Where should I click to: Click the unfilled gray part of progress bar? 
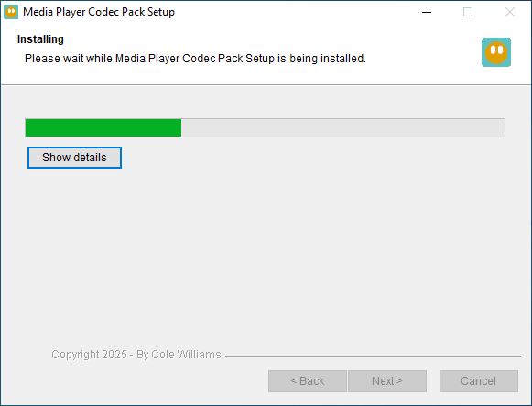pos(343,128)
